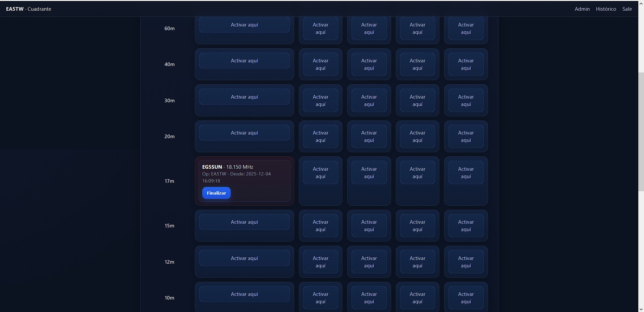Viewport: 644px width, 312px height.
Task: Click the last 'Activar aquí' in 17m row
Action: coord(466,173)
